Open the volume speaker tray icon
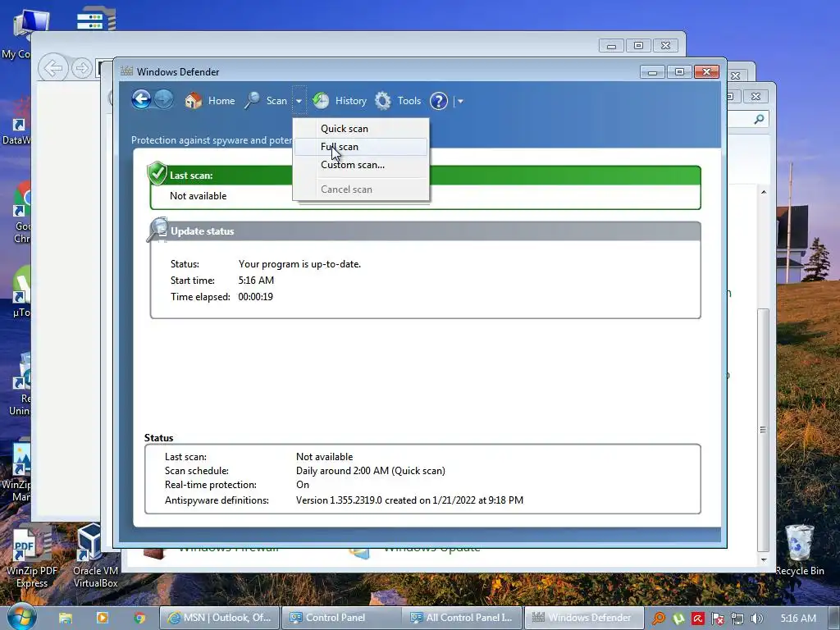Viewport: 840px width, 630px height. click(x=757, y=619)
